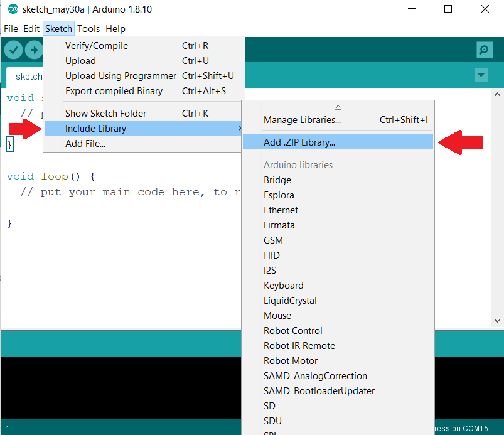The height and width of the screenshot is (435, 504).
Task: Choose Add File... entry
Action: [144, 143]
